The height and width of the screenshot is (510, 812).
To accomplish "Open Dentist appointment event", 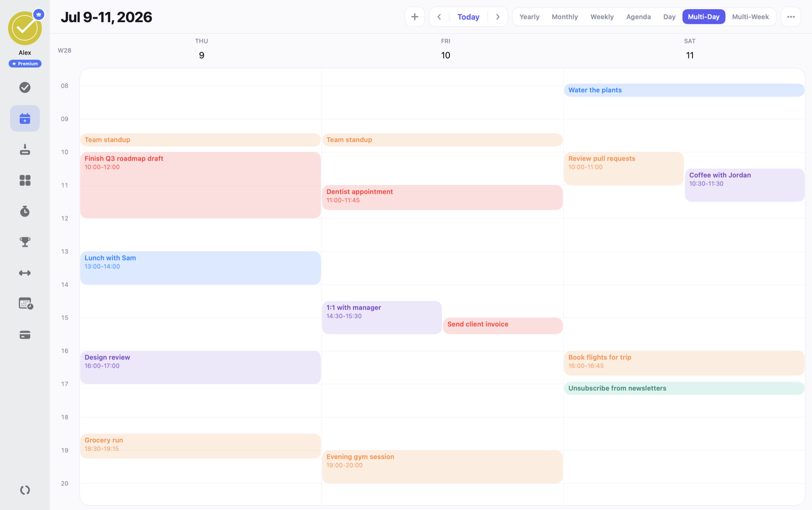I will point(442,198).
